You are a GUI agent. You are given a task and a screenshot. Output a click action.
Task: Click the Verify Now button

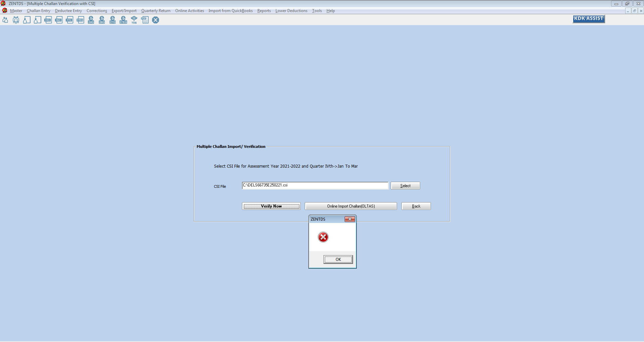pos(271,206)
